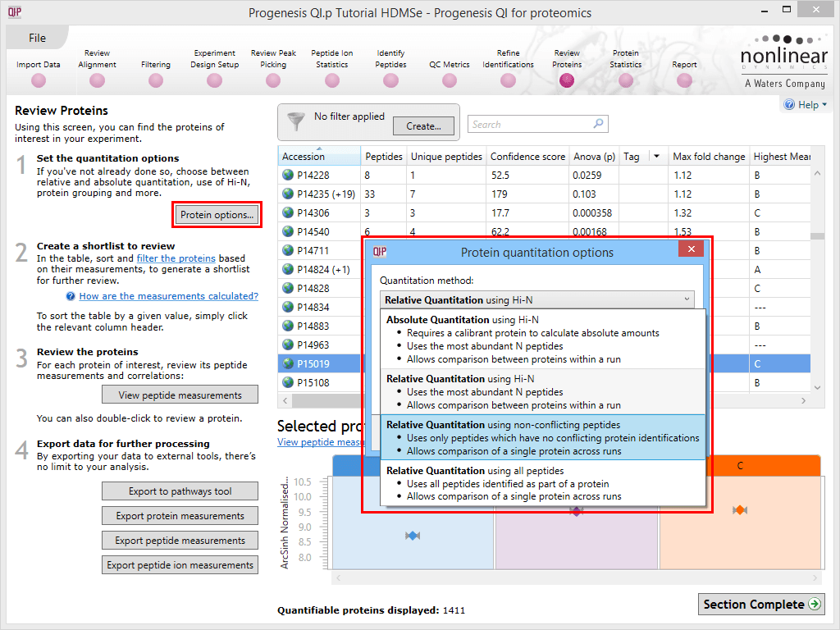
Task: Click blue data point in first condition
Action: (413, 535)
